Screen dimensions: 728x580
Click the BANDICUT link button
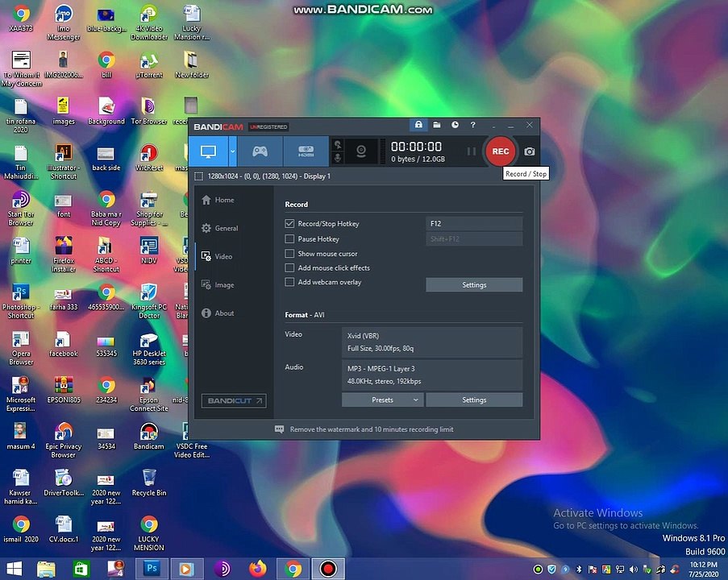(234, 401)
